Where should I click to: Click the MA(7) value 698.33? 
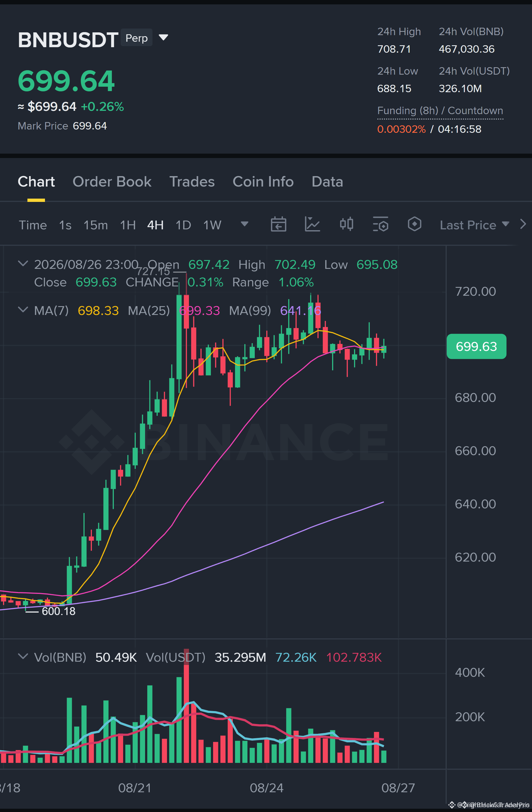click(98, 311)
